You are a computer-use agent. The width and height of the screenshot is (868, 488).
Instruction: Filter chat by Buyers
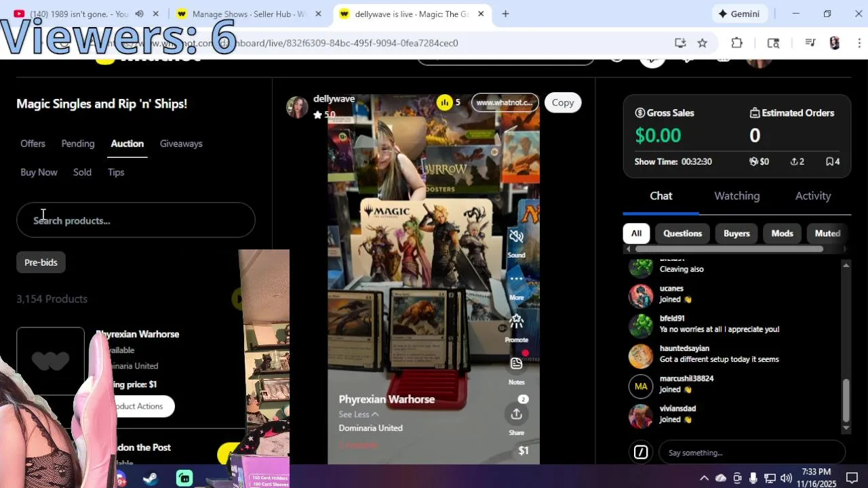[736, 233]
